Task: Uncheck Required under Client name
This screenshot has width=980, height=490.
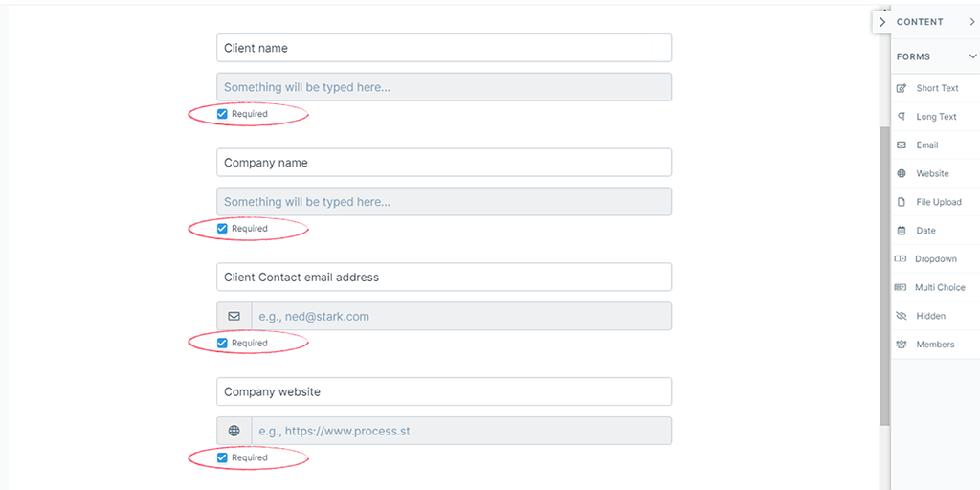Action: (x=222, y=114)
